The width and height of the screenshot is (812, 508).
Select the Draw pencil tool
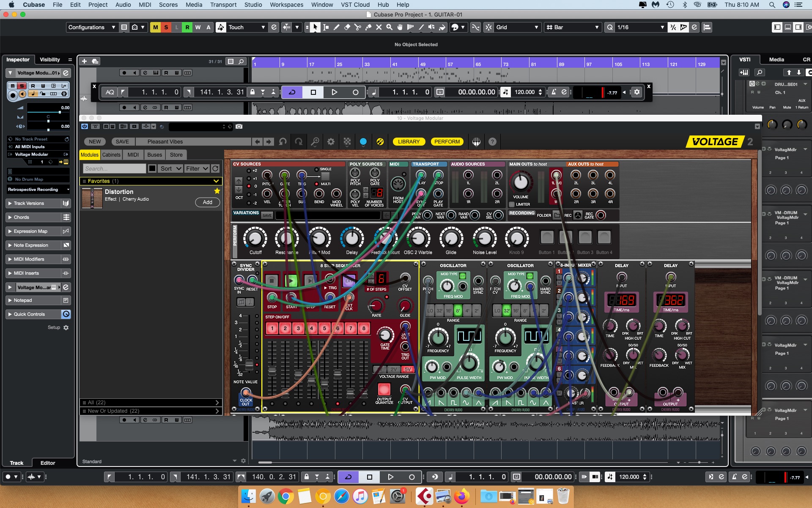tap(337, 27)
